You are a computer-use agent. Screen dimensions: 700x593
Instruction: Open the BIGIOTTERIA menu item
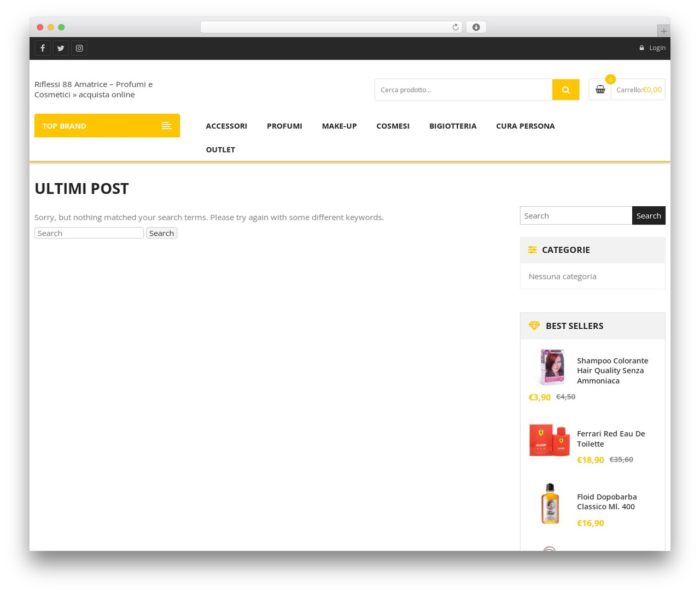pos(453,126)
